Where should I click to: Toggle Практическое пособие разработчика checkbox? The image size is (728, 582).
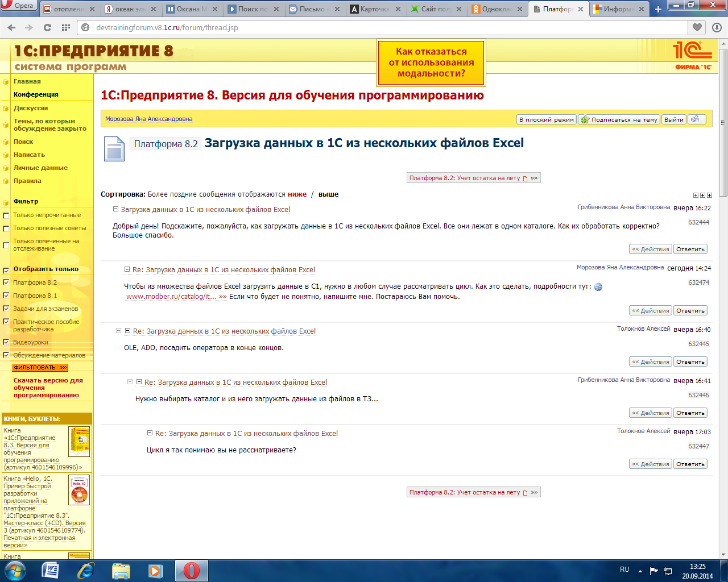(6, 322)
